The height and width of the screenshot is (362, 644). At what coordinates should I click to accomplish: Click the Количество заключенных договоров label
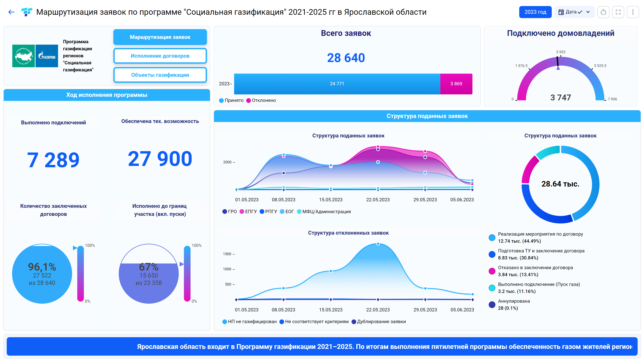click(53, 210)
